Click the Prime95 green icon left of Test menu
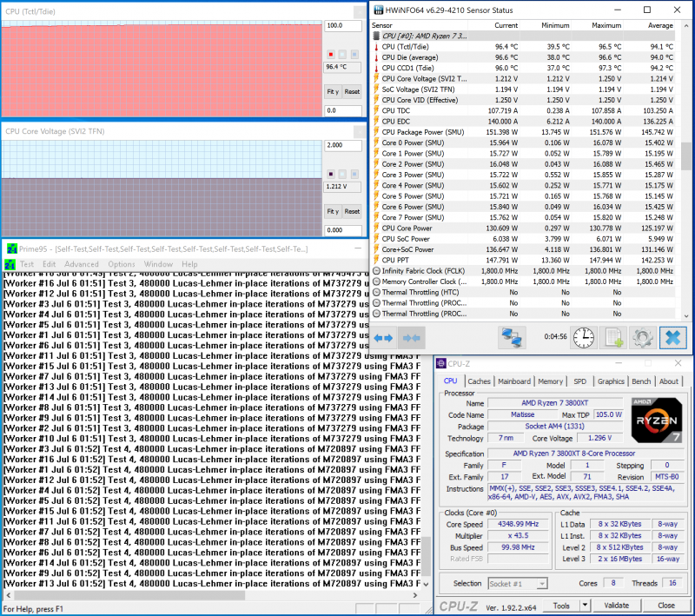Image resolution: width=695 pixels, height=616 pixels. 10,265
